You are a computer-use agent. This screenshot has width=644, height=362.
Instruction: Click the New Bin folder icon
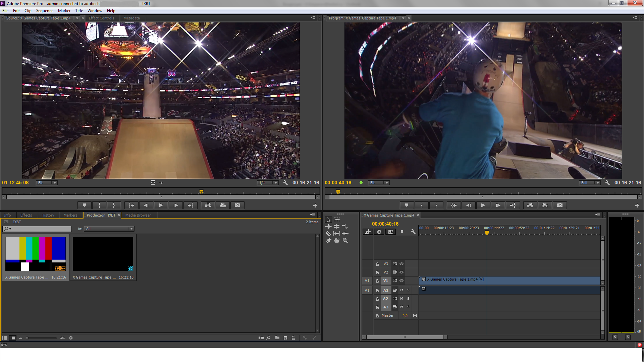(x=277, y=338)
